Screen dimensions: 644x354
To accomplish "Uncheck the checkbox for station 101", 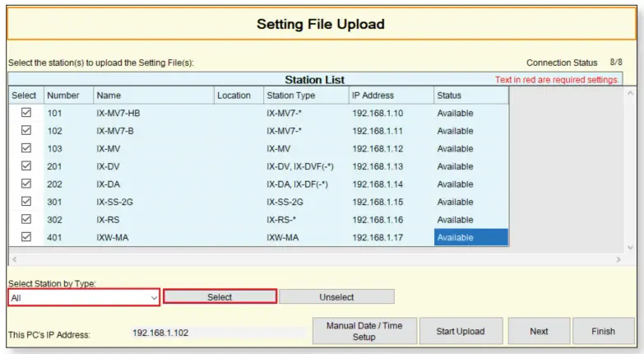I will (26, 112).
